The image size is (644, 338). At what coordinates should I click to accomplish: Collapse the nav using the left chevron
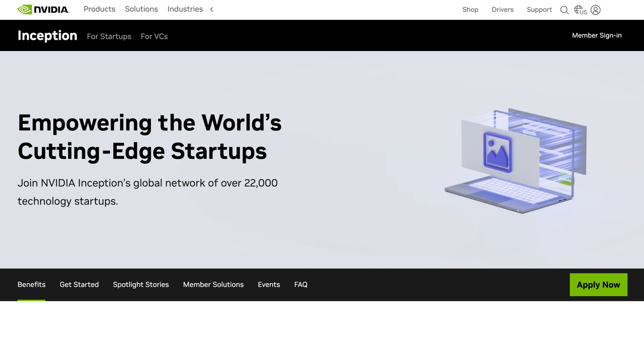(211, 9)
